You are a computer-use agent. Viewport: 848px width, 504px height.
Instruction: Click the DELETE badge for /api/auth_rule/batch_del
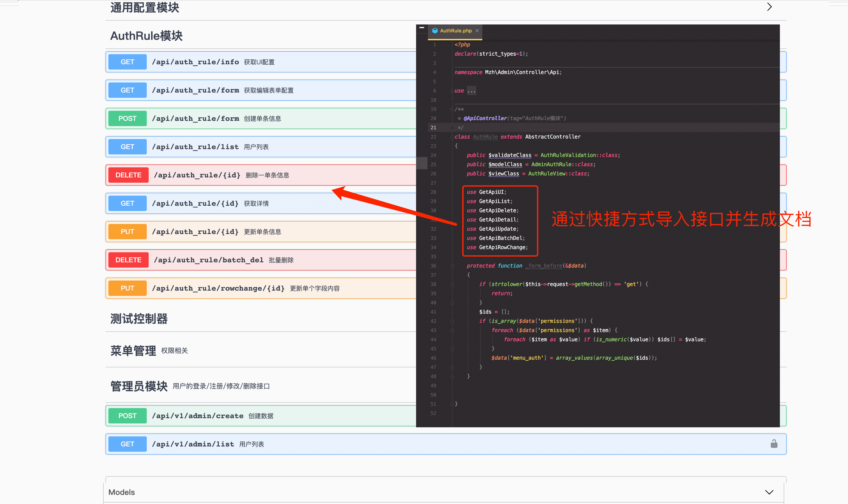pyautogui.click(x=128, y=260)
